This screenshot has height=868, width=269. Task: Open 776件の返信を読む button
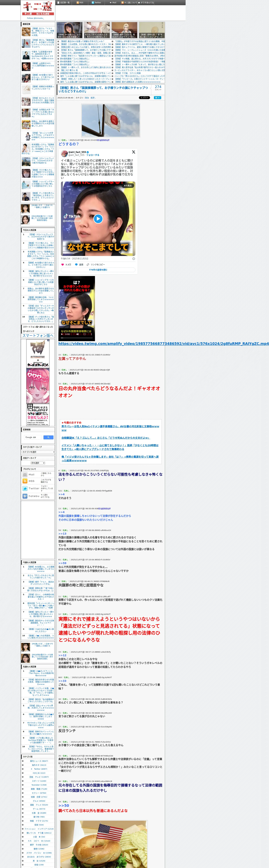pos(98,270)
